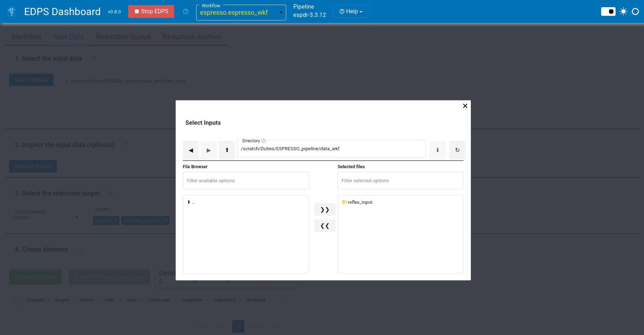Click Submit to Reduction Queue button
Screen dimensions: 644x335
pos(109,277)
